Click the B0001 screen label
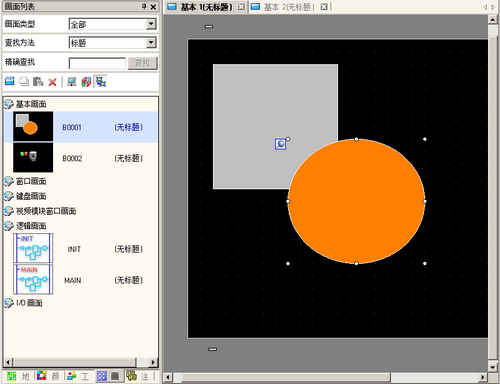 point(72,127)
